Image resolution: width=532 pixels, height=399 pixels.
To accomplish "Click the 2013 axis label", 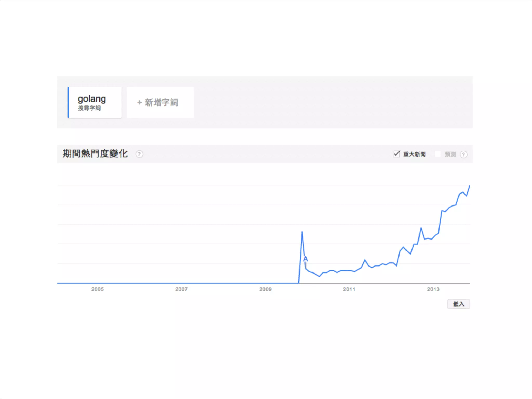I will click(433, 289).
